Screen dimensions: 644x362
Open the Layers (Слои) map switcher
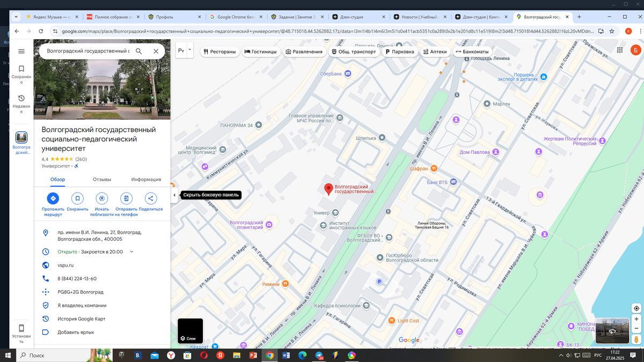click(x=191, y=331)
